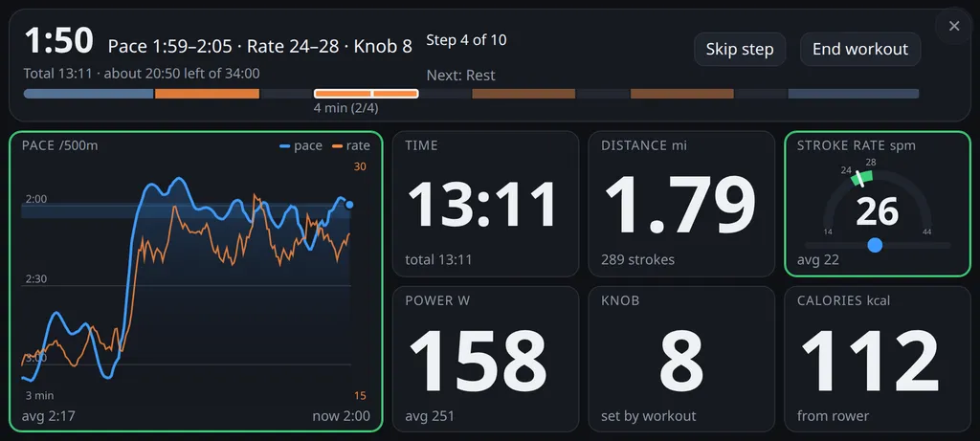Select the KNOB card showing 8
Image resolution: width=980 pixels, height=441 pixels.
(681, 359)
